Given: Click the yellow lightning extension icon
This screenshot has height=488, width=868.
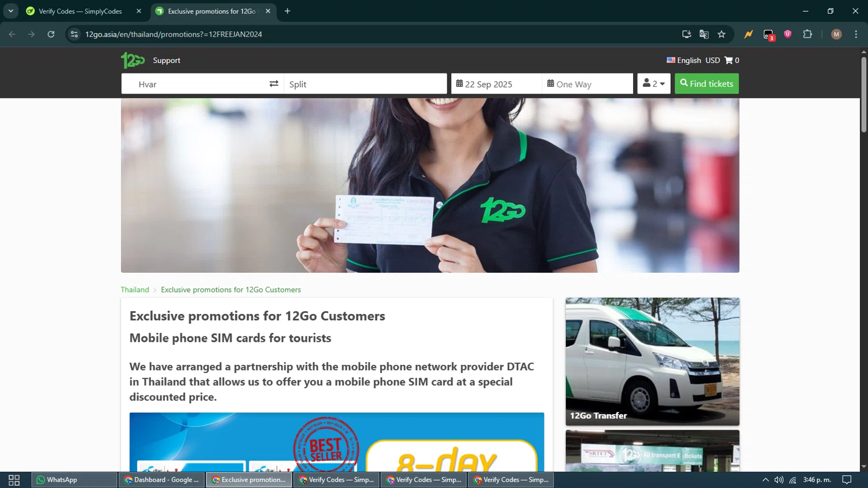Looking at the screenshot, I should point(749,34).
